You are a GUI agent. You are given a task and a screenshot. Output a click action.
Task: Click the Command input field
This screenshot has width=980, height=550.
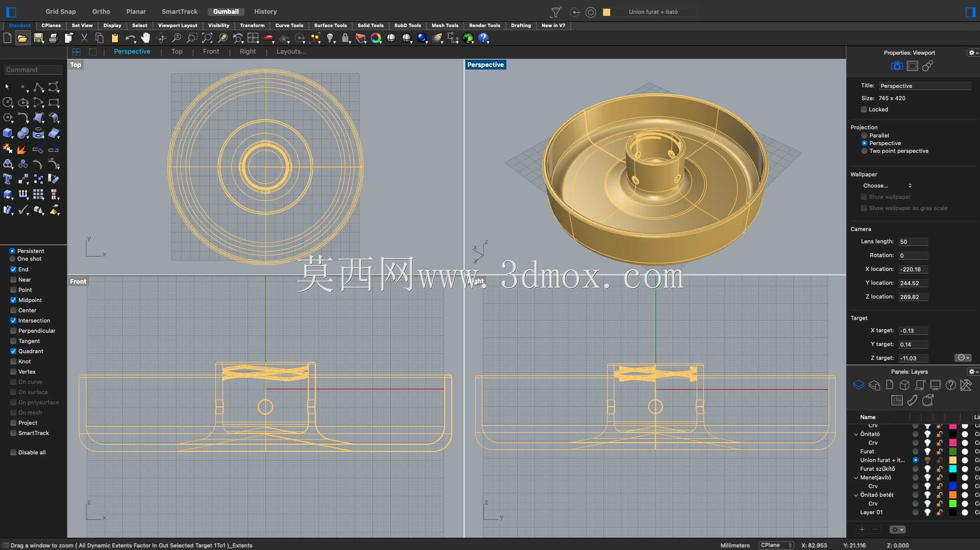click(33, 70)
